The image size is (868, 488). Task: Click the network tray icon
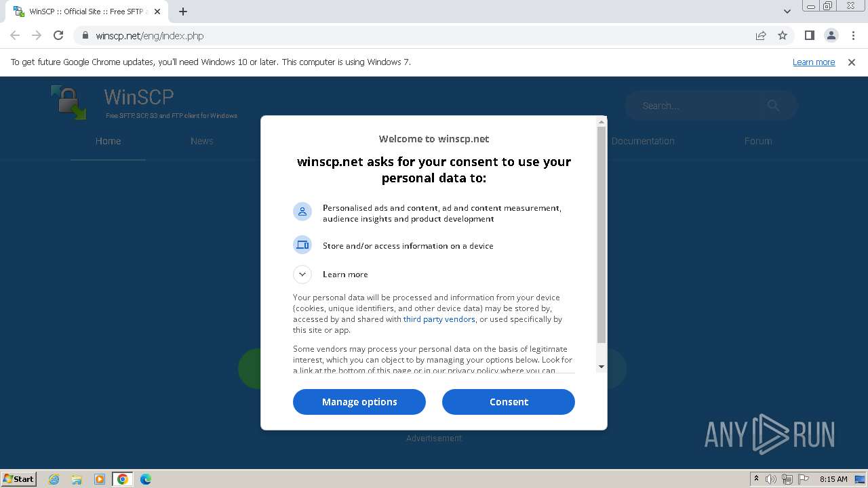tap(787, 479)
